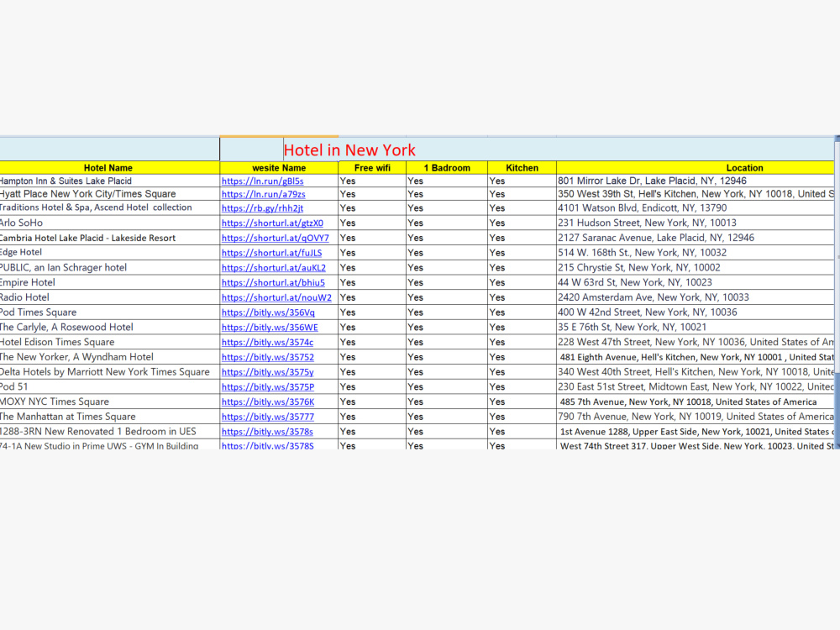Viewport: 840px width, 630px height.
Task: Select MOXY NYC Times Square cell
Action: tap(109, 402)
